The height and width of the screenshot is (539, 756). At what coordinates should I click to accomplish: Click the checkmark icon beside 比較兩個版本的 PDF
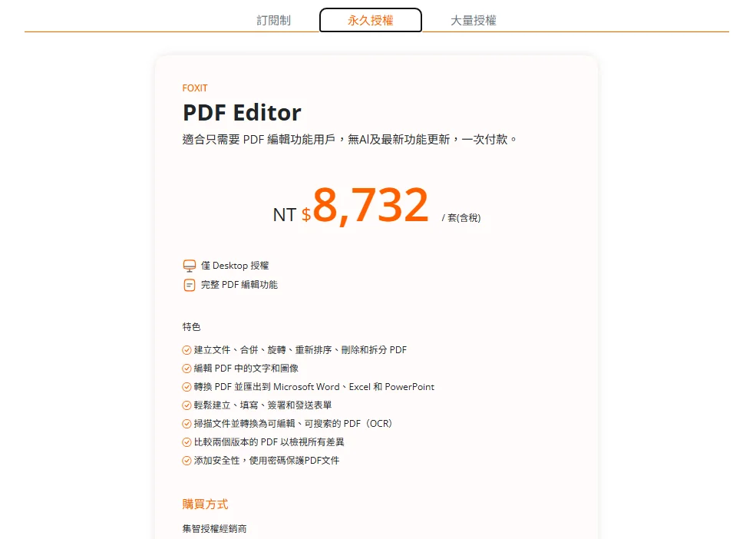pos(187,442)
